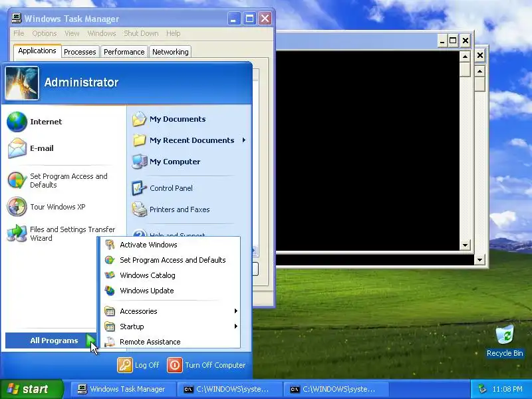The height and width of the screenshot is (399, 532).
Task: Open Internet from the Start menu
Action: click(x=63, y=122)
